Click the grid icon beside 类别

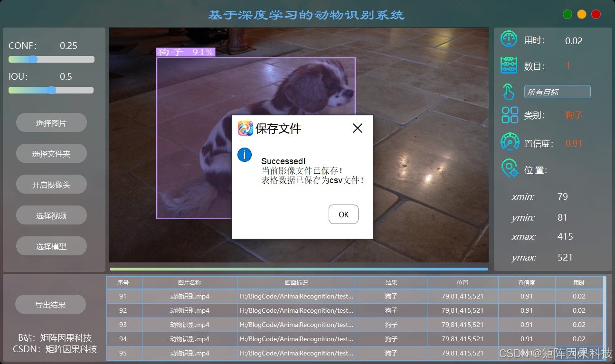[510, 115]
